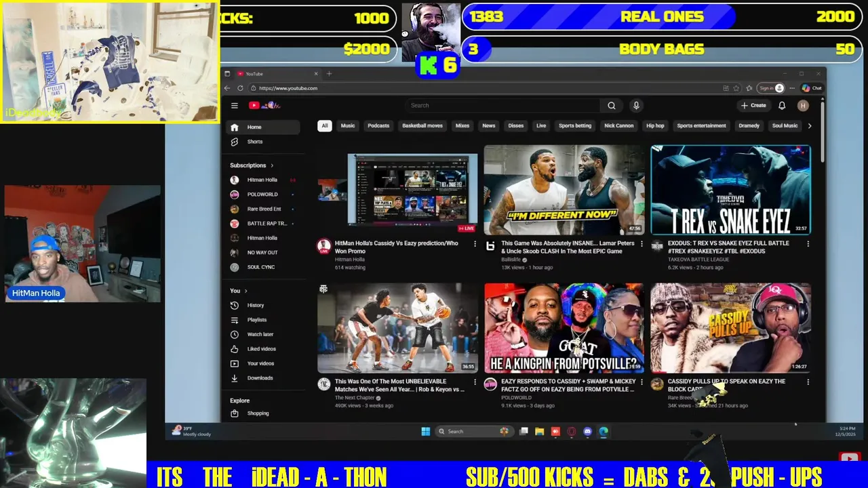This screenshot has width=868, height=488.
Task: Open Copilot Chat in browser
Action: click(x=811, y=88)
